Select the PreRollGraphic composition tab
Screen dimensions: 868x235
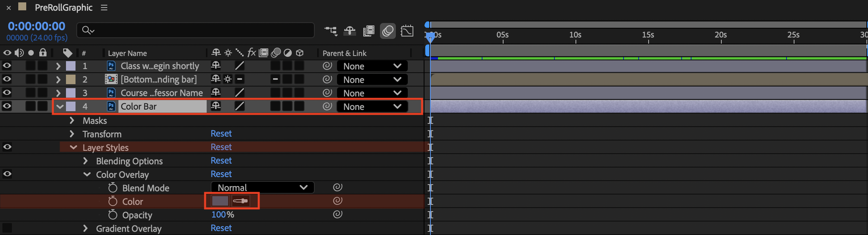[64, 8]
